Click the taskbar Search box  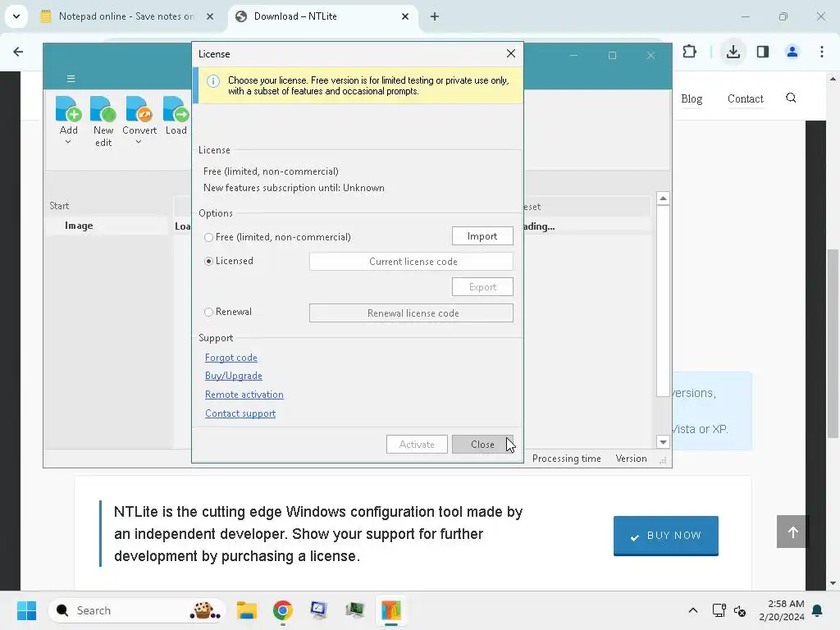click(x=137, y=610)
